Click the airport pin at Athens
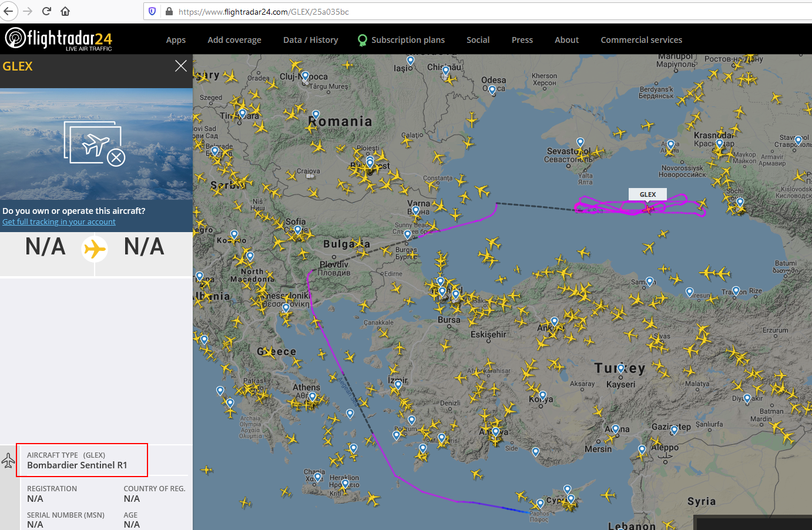The width and height of the screenshot is (812, 530). [x=313, y=397]
